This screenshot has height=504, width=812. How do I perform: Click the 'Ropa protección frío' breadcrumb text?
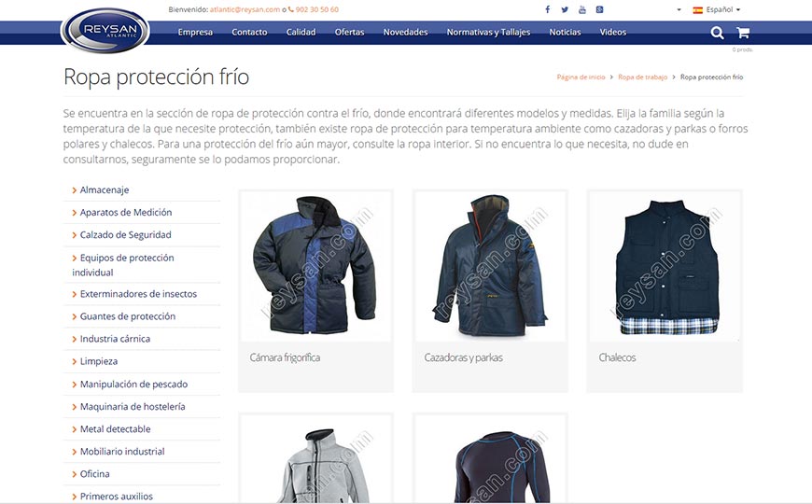coord(711,77)
